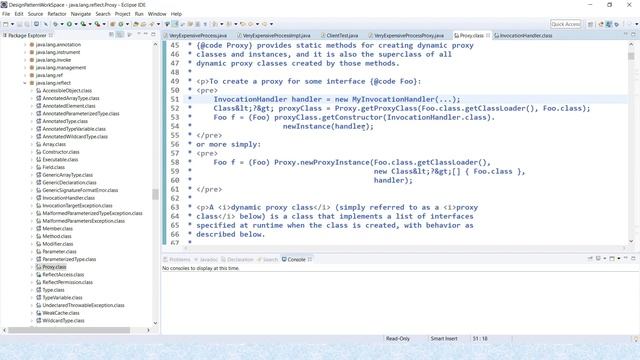Viewport: 640px width, 360px height.
Task: Open the Problems view tab
Action: tap(177, 260)
